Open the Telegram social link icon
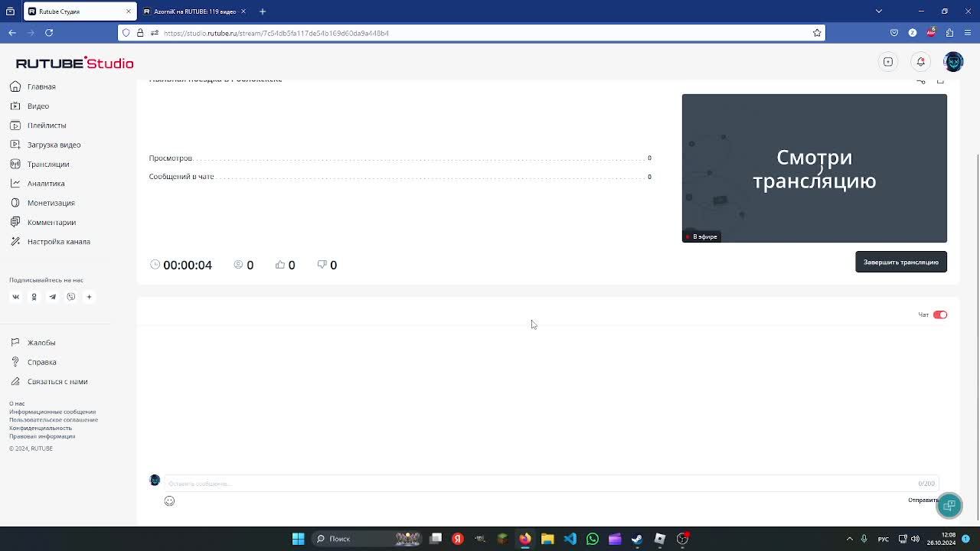Viewport: 980px width, 551px height. coord(52,297)
